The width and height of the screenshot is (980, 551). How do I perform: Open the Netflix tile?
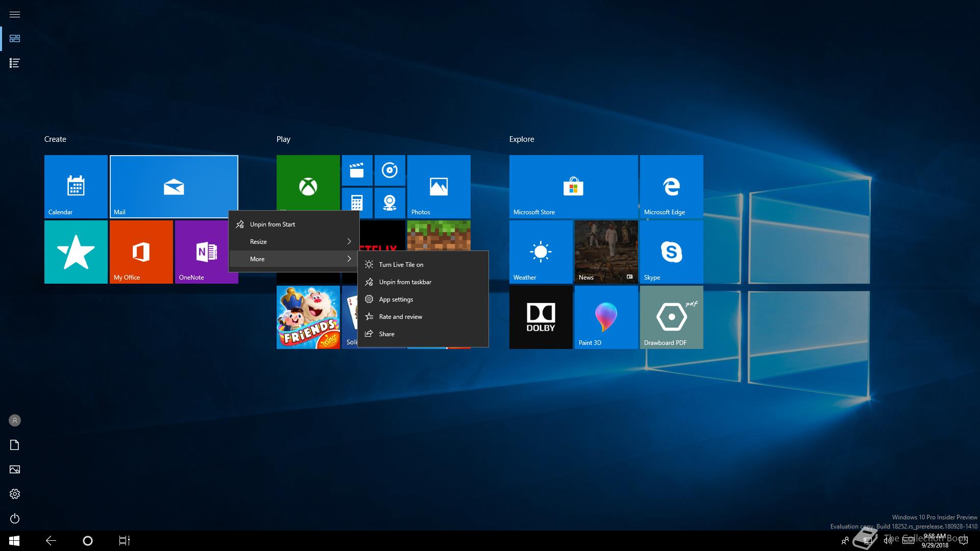pyautogui.click(x=382, y=235)
